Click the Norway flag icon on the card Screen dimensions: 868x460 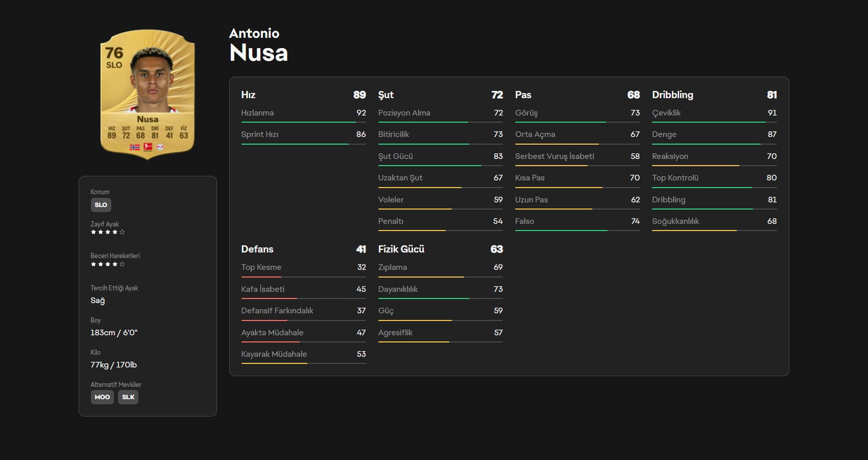click(x=135, y=147)
